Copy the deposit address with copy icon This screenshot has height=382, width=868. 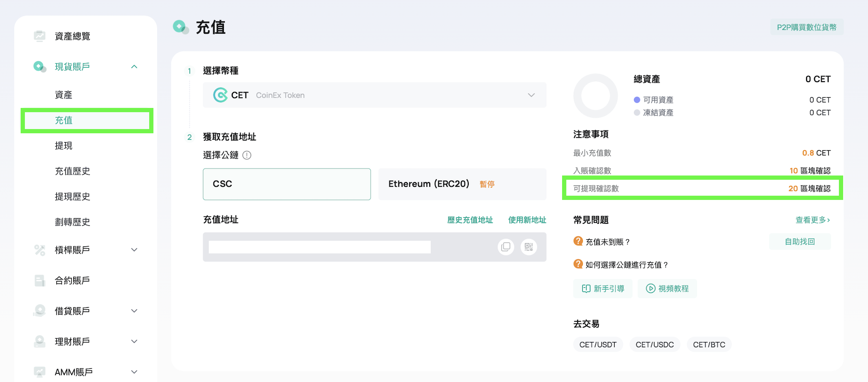click(506, 247)
